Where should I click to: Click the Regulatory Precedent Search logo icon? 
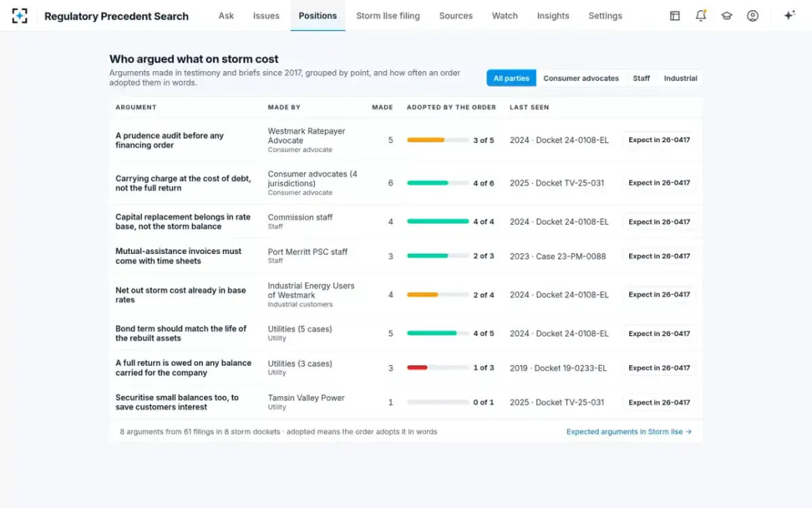(20, 16)
